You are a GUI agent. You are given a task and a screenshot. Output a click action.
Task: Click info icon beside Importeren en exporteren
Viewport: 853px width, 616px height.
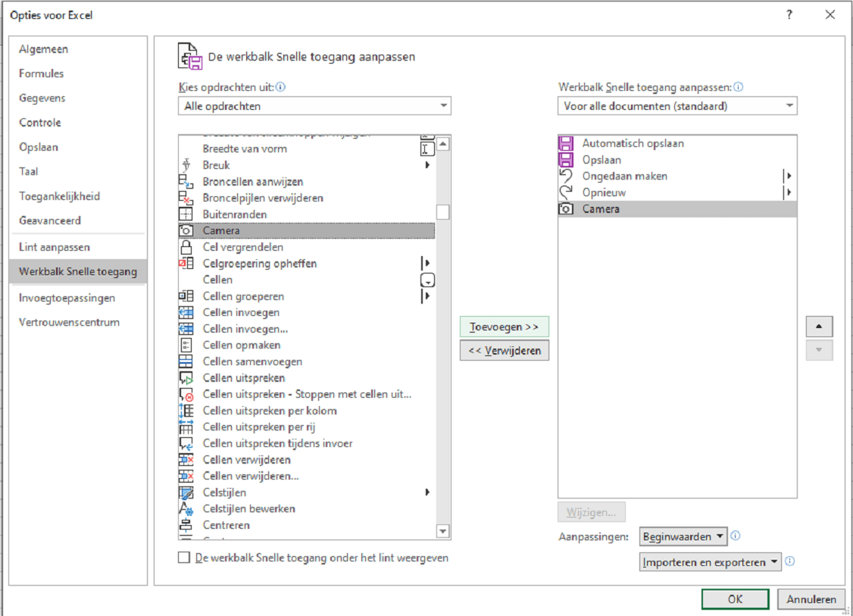[x=790, y=561]
